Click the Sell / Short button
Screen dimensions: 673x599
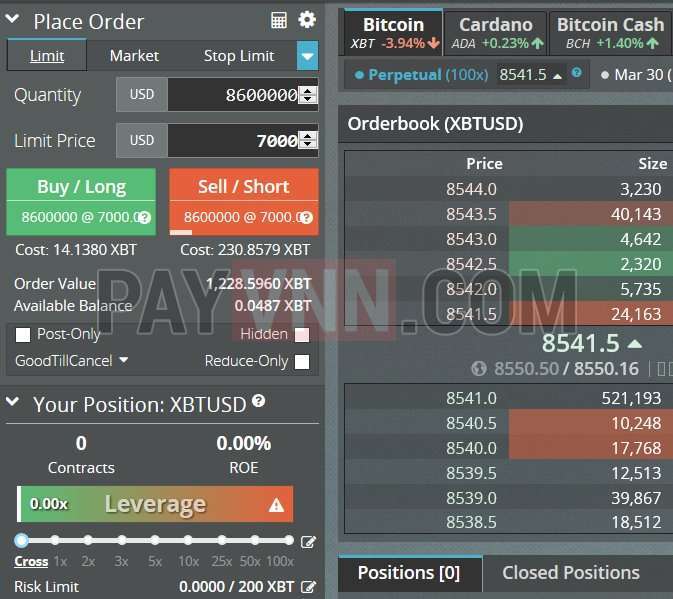(x=243, y=187)
